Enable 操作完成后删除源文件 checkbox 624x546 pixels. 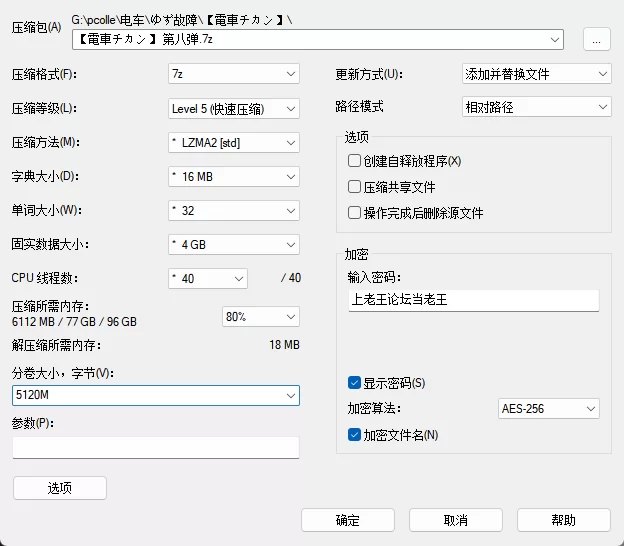[x=354, y=213]
